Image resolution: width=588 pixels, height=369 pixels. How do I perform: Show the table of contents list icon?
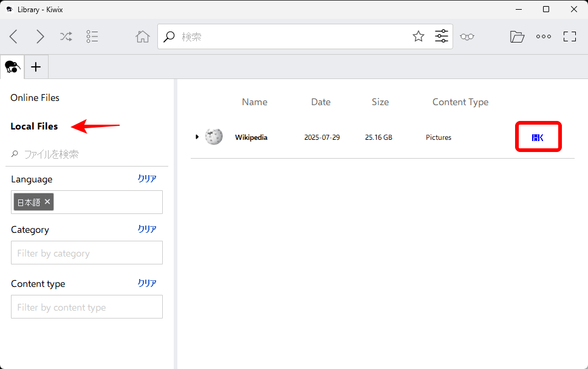coord(92,36)
